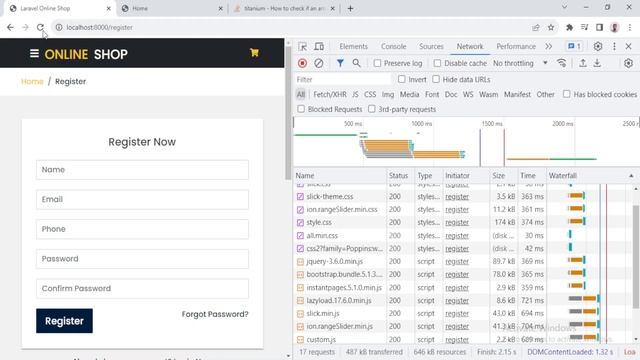Go back using browser back arrow

pos(10,27)
